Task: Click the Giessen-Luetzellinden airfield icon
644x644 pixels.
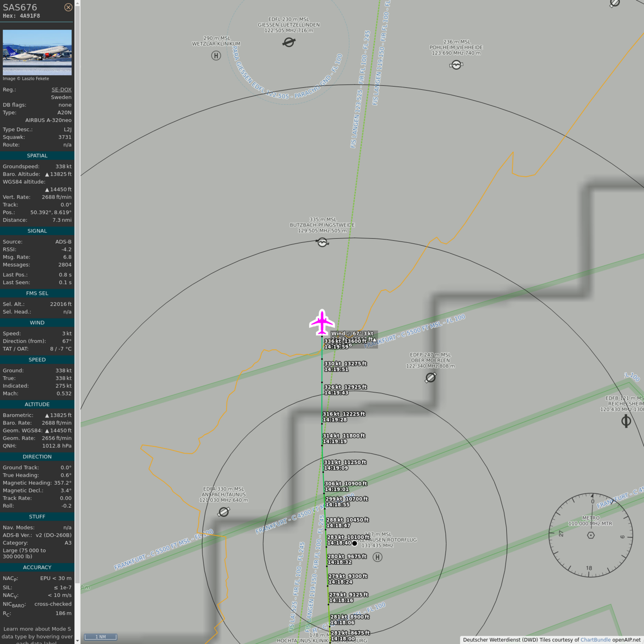Action: click(289, 42)
